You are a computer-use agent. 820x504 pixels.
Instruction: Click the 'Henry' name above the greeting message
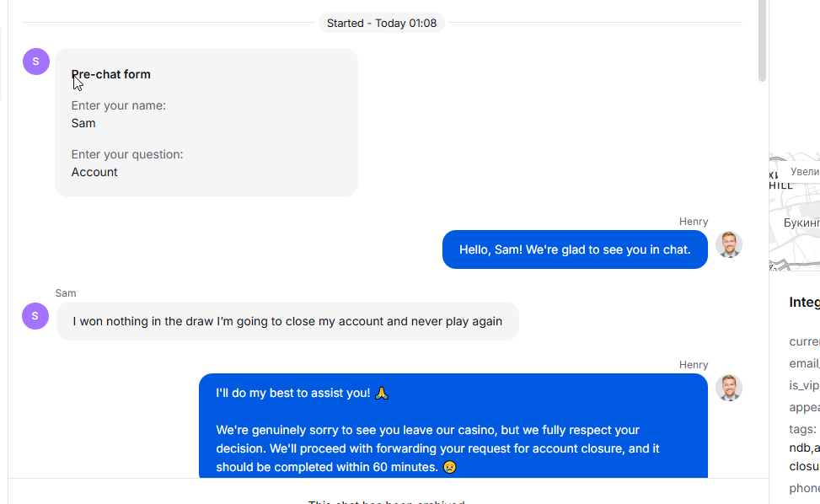click(x=694, y=222)
